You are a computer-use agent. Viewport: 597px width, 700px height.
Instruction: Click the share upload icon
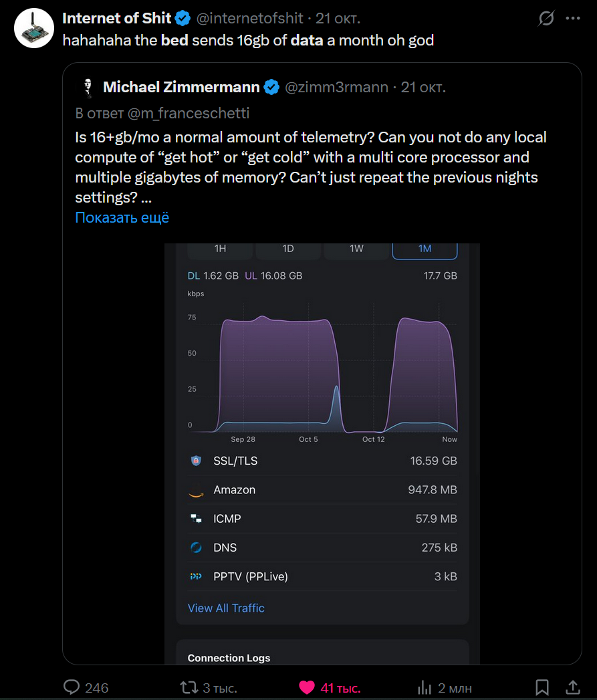(573, 687)
